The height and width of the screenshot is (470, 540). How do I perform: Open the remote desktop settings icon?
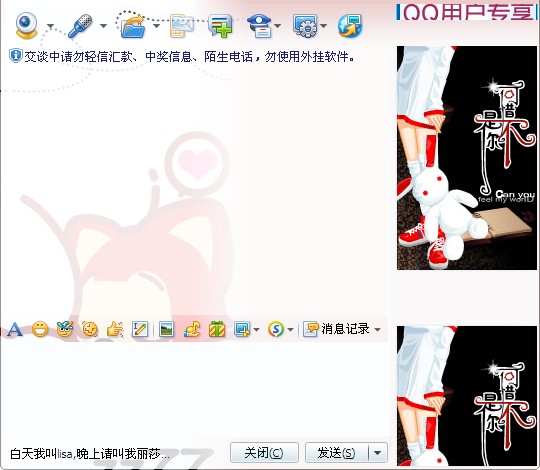coord(305,26)
